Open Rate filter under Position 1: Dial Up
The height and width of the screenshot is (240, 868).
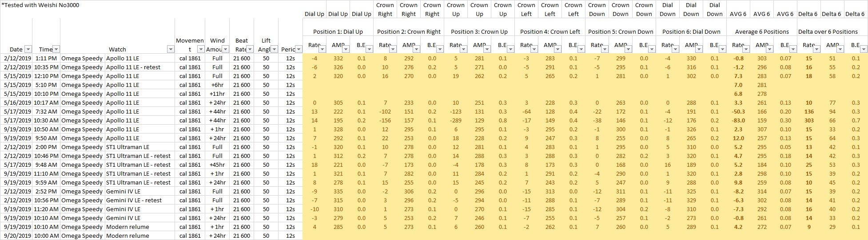[322, 49]
